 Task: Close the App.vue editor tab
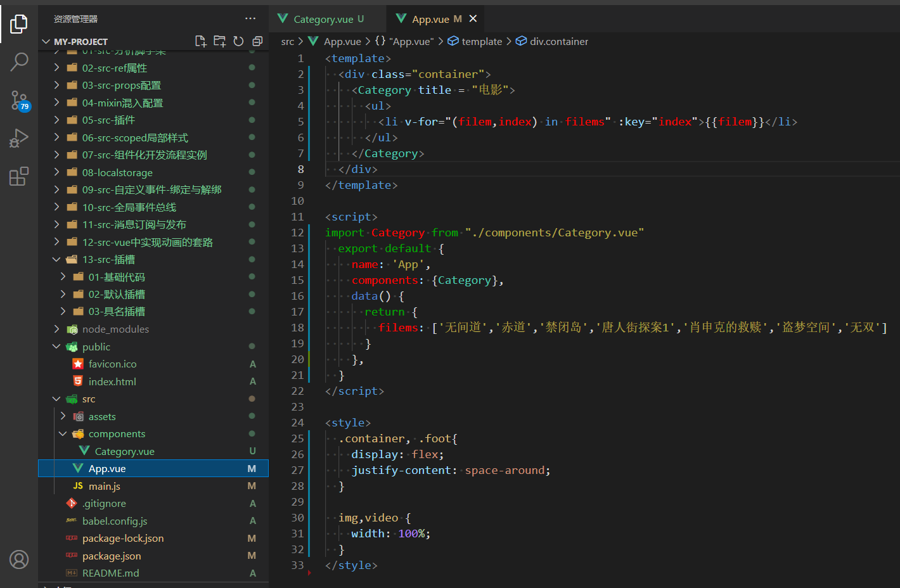click(x=473, y=19)
